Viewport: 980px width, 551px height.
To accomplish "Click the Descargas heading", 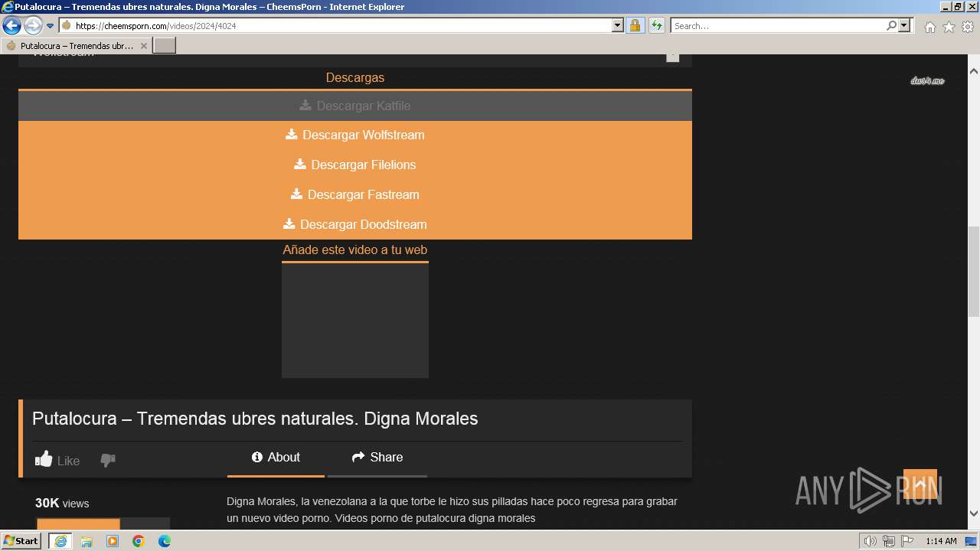I will [x=355, y=78].
